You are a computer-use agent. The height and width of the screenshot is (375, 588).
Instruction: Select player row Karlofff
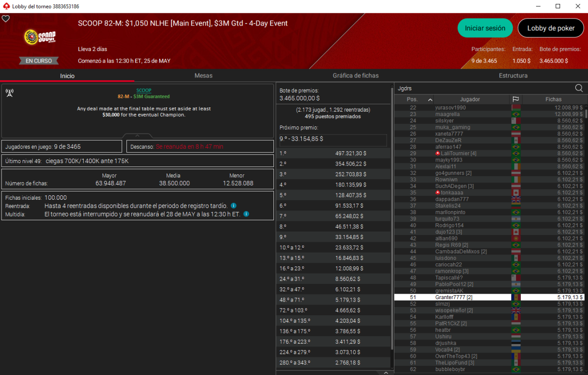pos(490,317)
